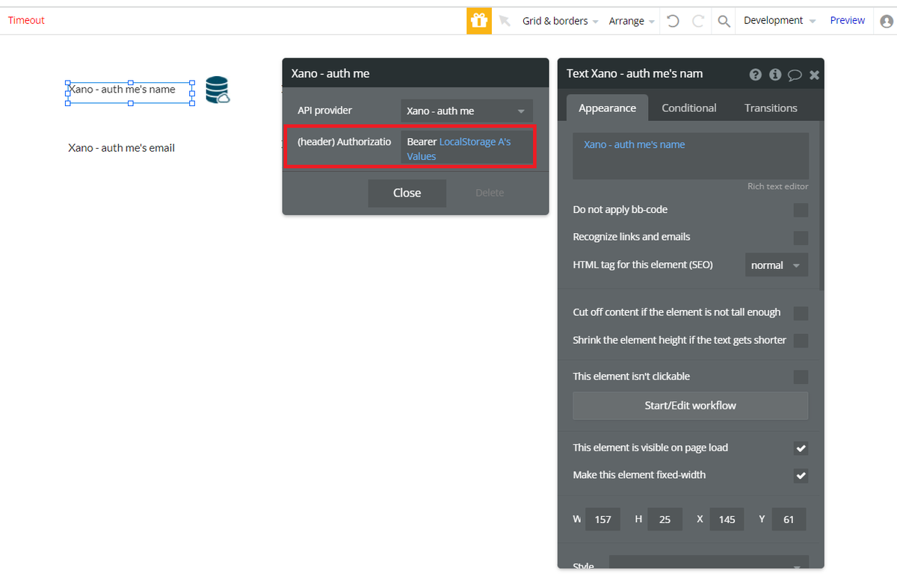Click the Undo arrow icon

(673, 21)
